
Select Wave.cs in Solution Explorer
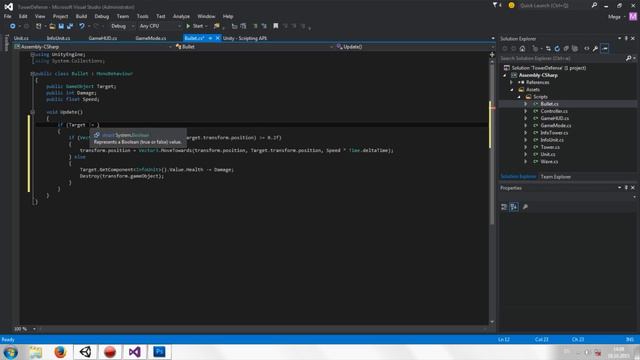(x=549, y=162)
